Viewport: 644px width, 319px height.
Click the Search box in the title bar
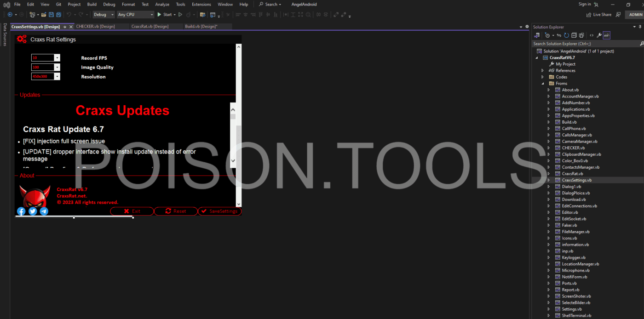(270, 4)
